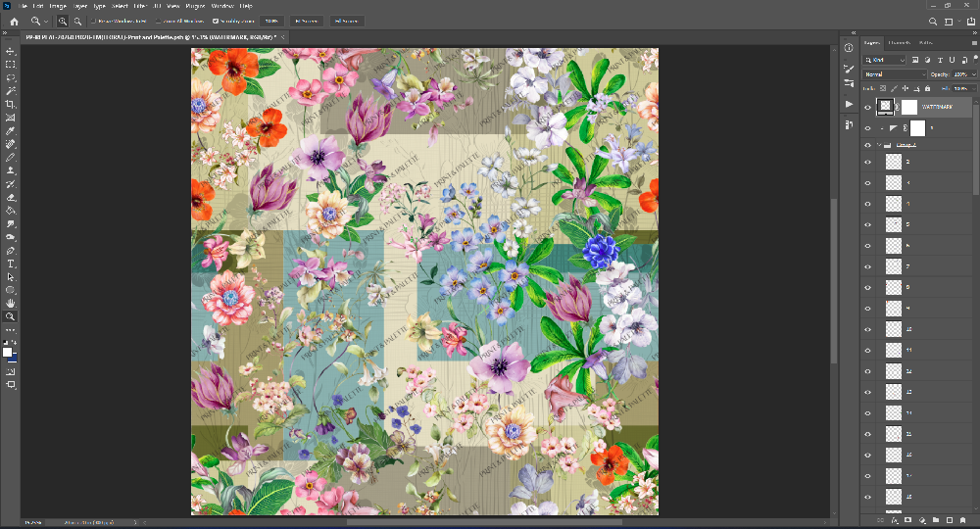This screenshot has width=980, height=529.
Task: Open the Fill value dropdown
Action: click(x=973, y=89)
